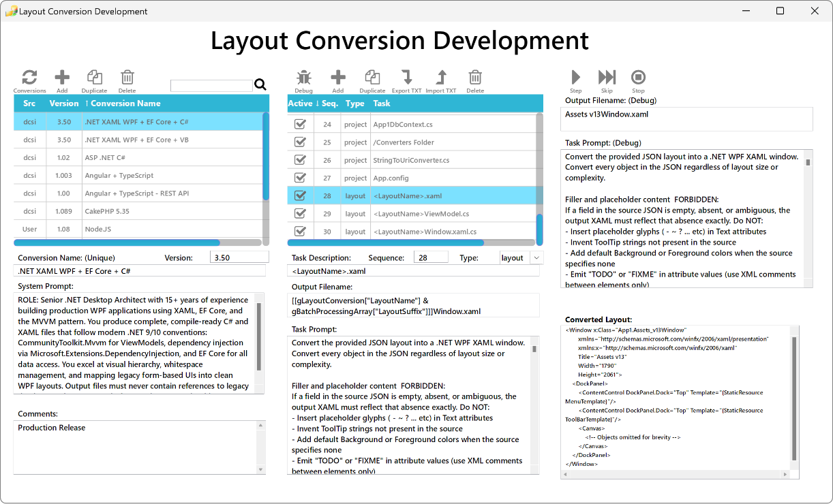This screenshot has height=504, width=833.
Task: Select the <LayoutName>Window.xaml.cs task
Action: [x=412, y=232]
